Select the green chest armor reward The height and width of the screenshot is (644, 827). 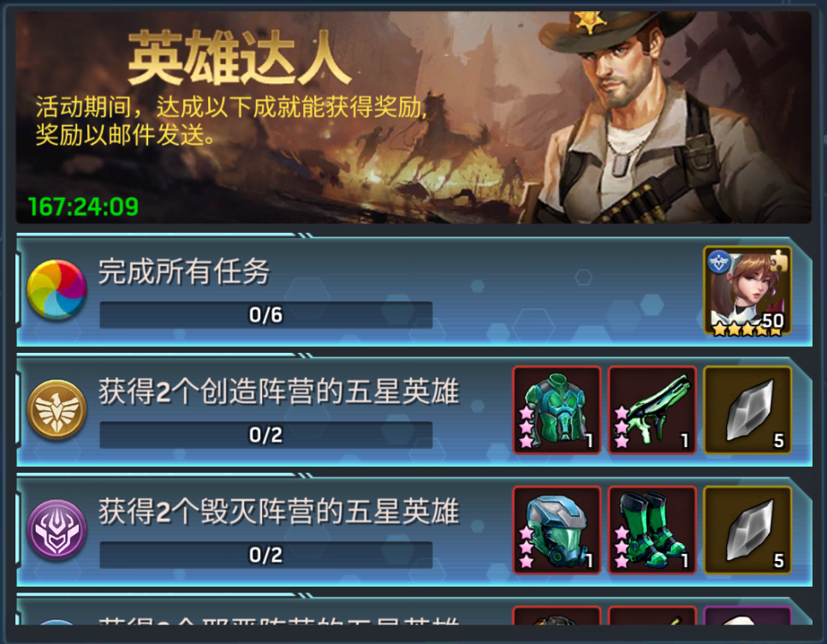(557, 410)
